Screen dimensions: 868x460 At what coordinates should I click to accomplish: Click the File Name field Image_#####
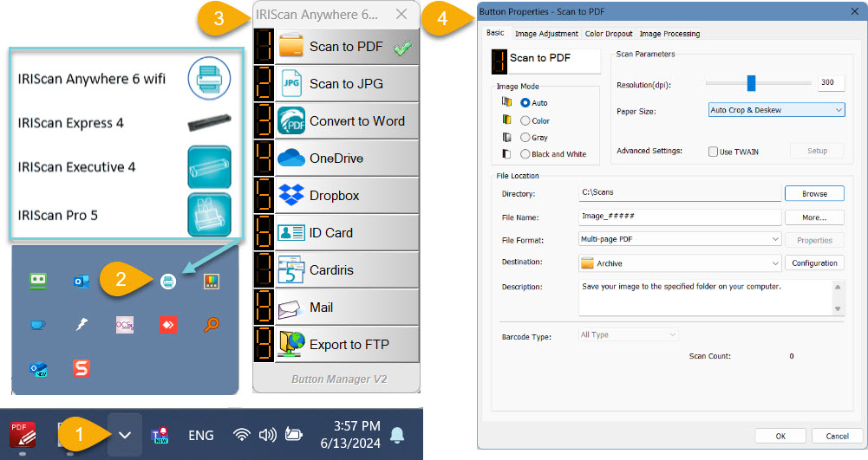[x=680, y=217]
